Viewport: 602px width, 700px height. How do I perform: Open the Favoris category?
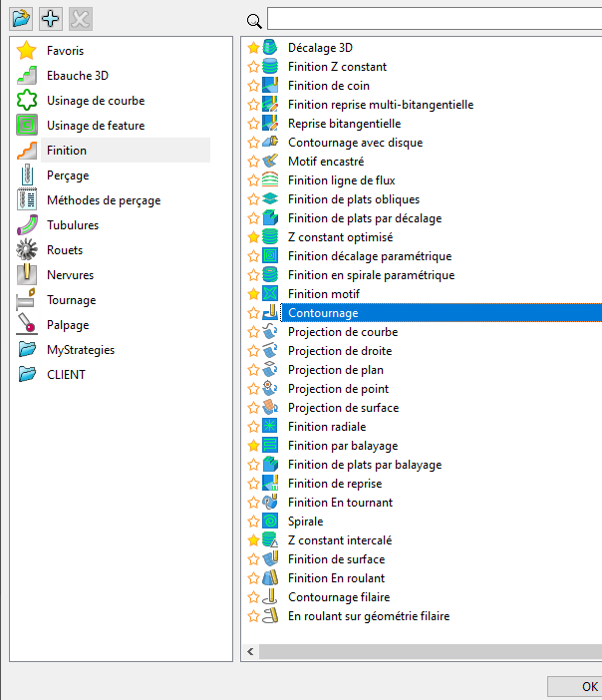(x=65, y=51)
